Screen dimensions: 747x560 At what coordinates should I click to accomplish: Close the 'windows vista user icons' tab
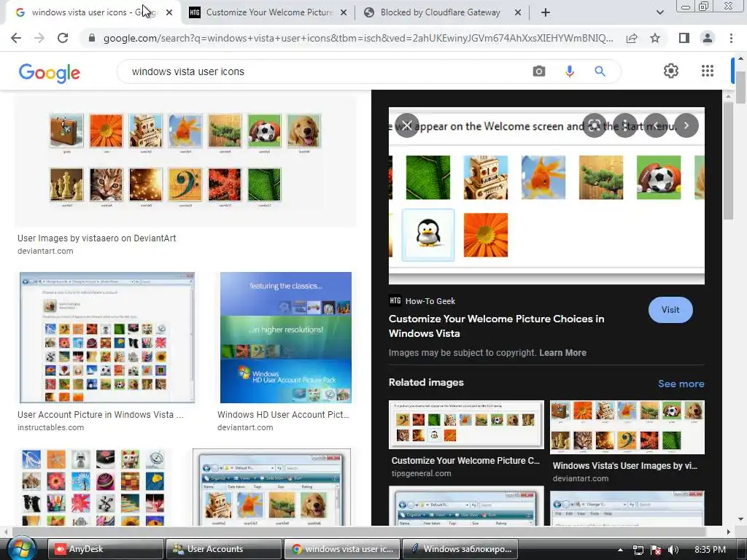tap(169, 13)
